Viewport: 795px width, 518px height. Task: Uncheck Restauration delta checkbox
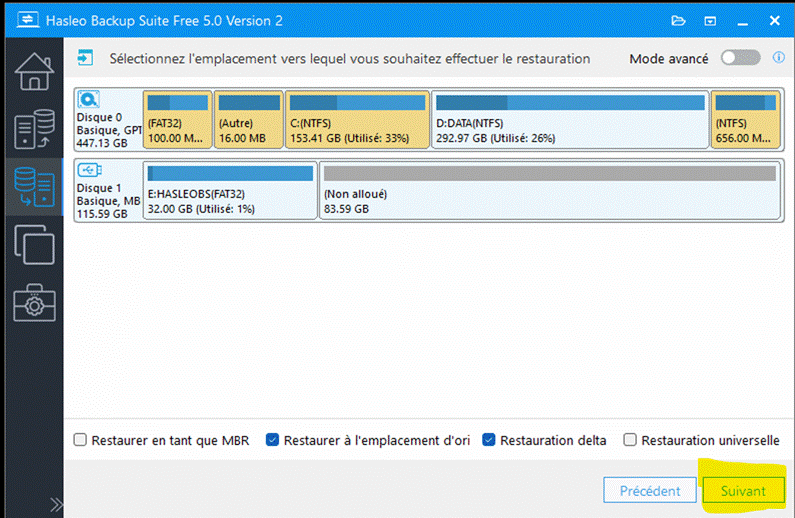coord(489,439)
